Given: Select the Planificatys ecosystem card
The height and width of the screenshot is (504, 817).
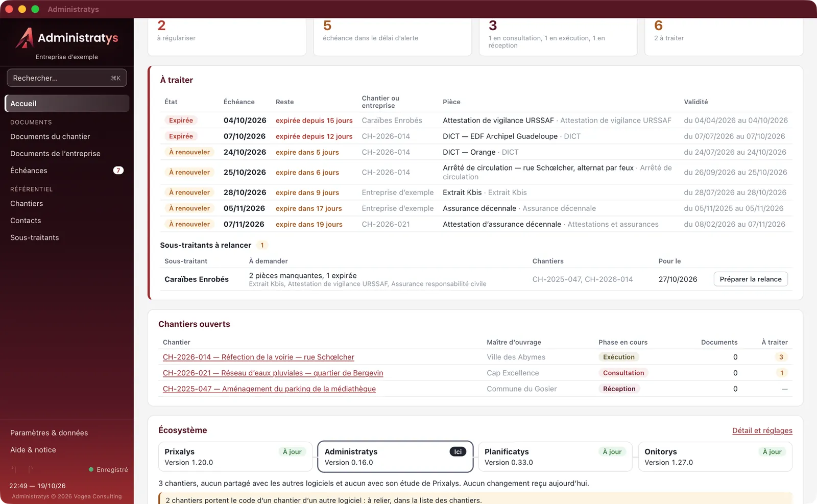Looking at the screenshot, I should [x=556, y=457].
